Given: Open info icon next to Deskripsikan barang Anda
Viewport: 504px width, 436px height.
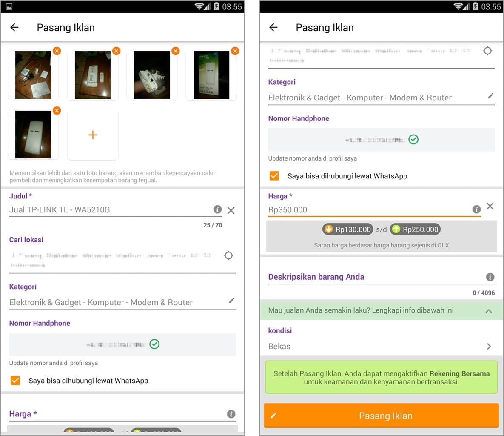Looking at the screenshot, I should 490,277.
